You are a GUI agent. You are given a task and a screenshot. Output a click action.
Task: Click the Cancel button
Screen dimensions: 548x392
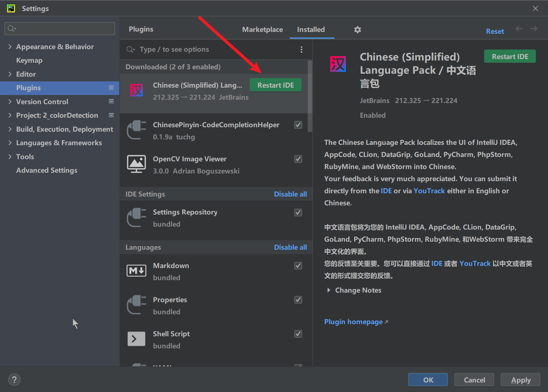[x=474, y=380]
